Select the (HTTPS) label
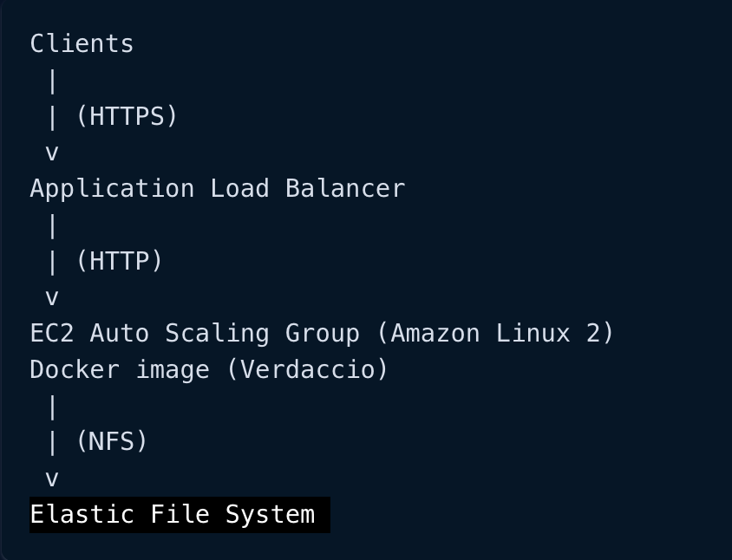Viewport: 732px width, 560px height. point(127,116)
